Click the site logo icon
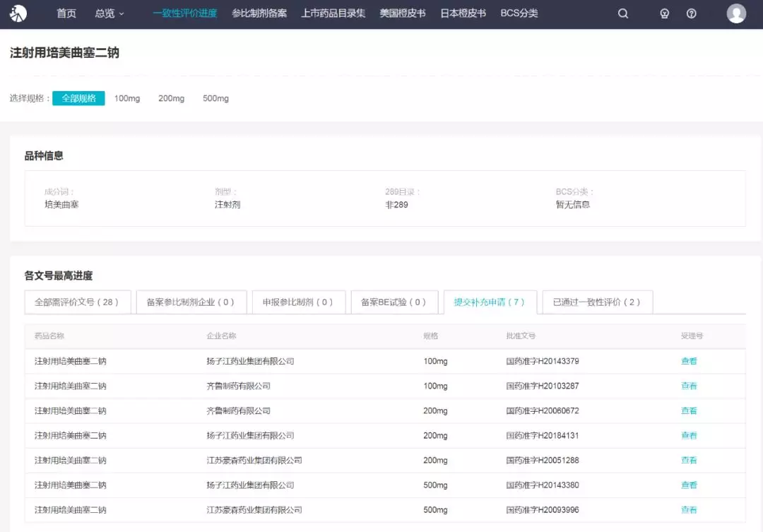Image resolution: width=763 pixels, height=532 pixels. 18,13
